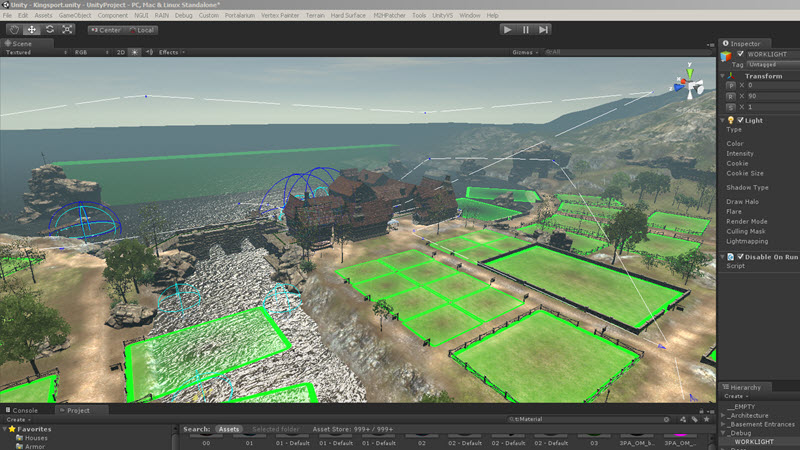Select the Move (translate) tool
800x450 pixels.
tap(31, 29)
